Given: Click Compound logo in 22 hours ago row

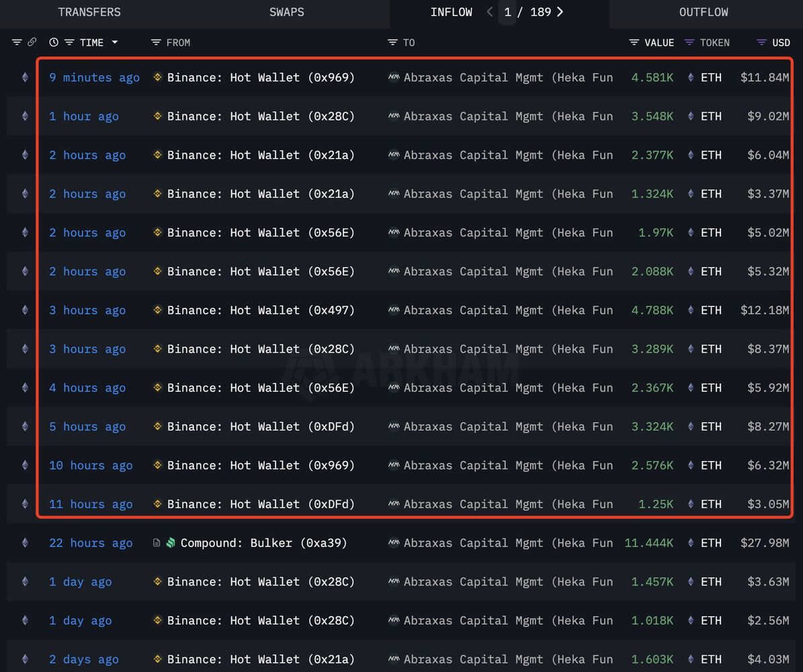Looking at the screenshot, I should (171, 542).
